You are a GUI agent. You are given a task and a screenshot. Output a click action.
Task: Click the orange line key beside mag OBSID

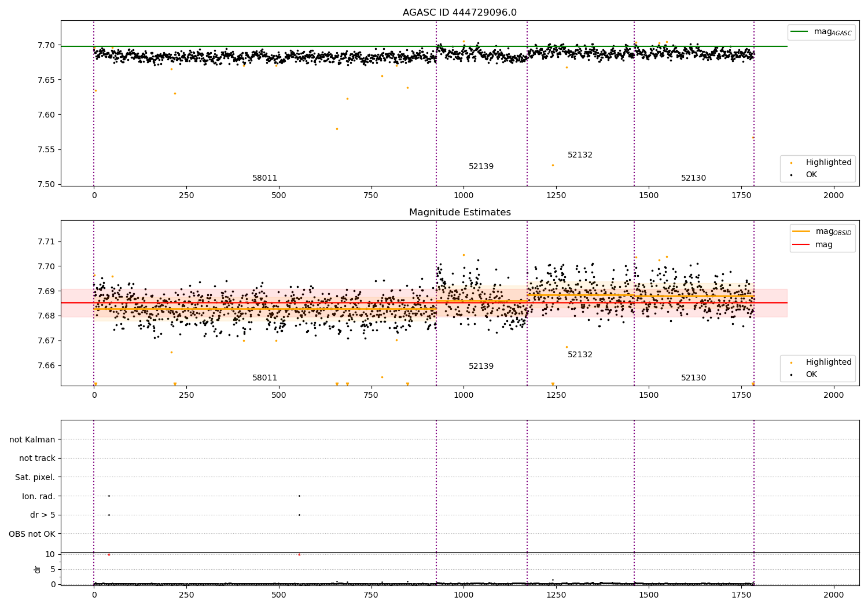(801, 232)
